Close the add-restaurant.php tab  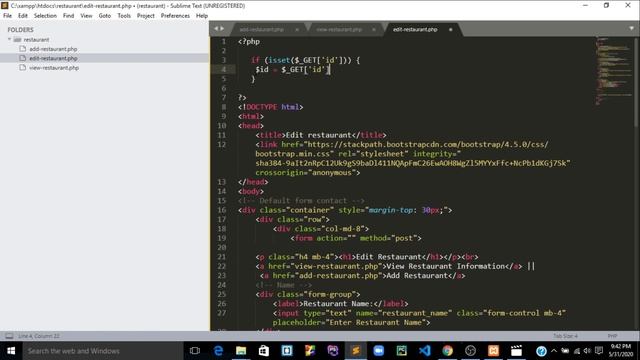(x=297, y=29)
